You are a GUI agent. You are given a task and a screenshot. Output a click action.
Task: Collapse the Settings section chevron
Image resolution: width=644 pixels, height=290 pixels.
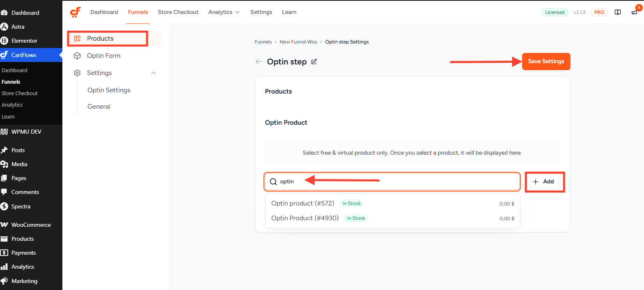tap(154, 73)
